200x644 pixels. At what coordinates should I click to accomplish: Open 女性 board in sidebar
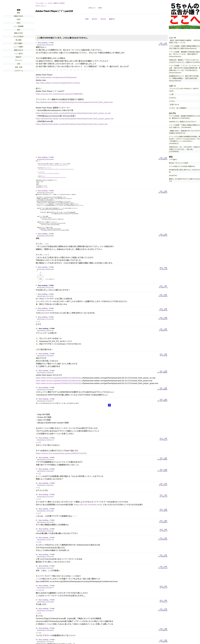click(18, 64)
